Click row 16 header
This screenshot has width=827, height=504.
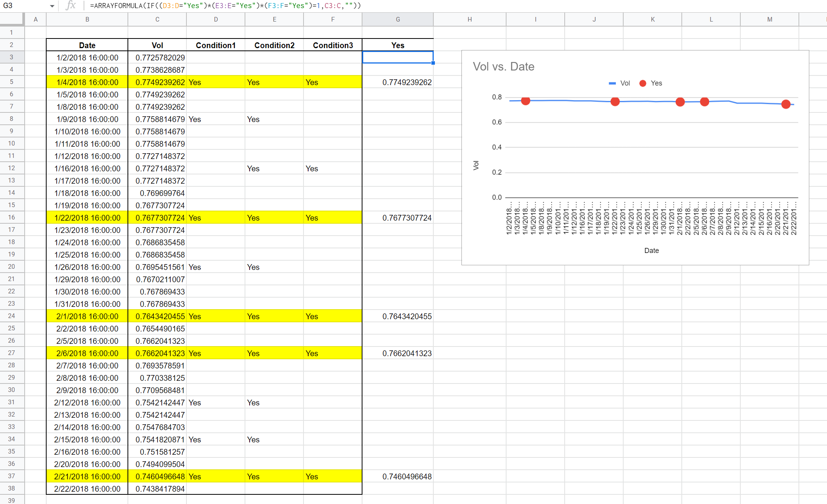[12, 218]
